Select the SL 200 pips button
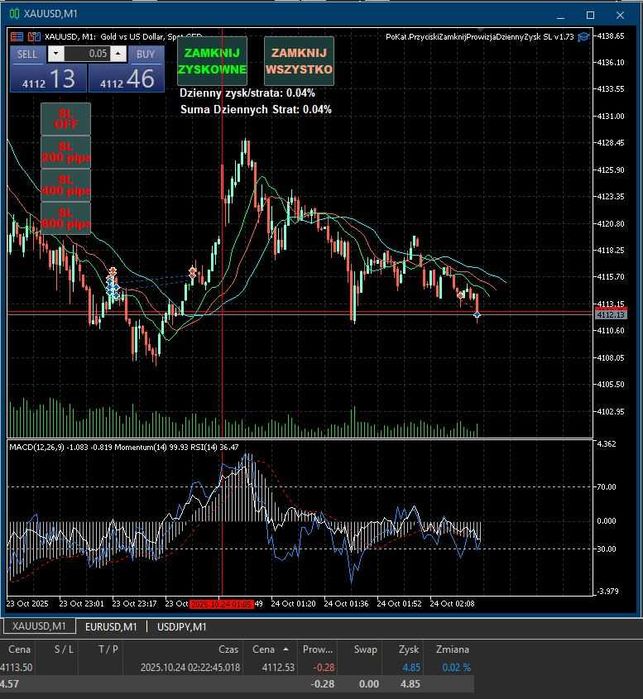 coord(66,152)
